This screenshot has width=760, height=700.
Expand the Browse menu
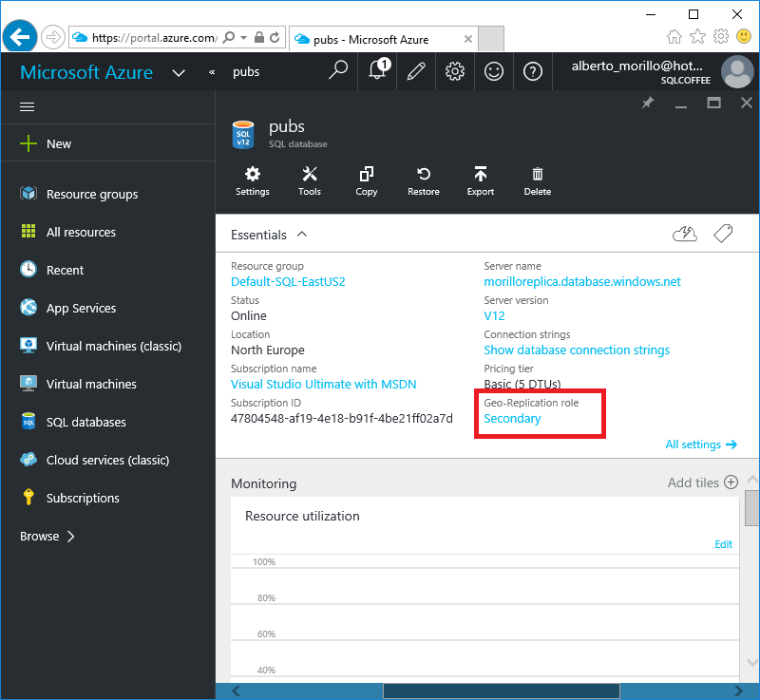[x=47, y=537]
